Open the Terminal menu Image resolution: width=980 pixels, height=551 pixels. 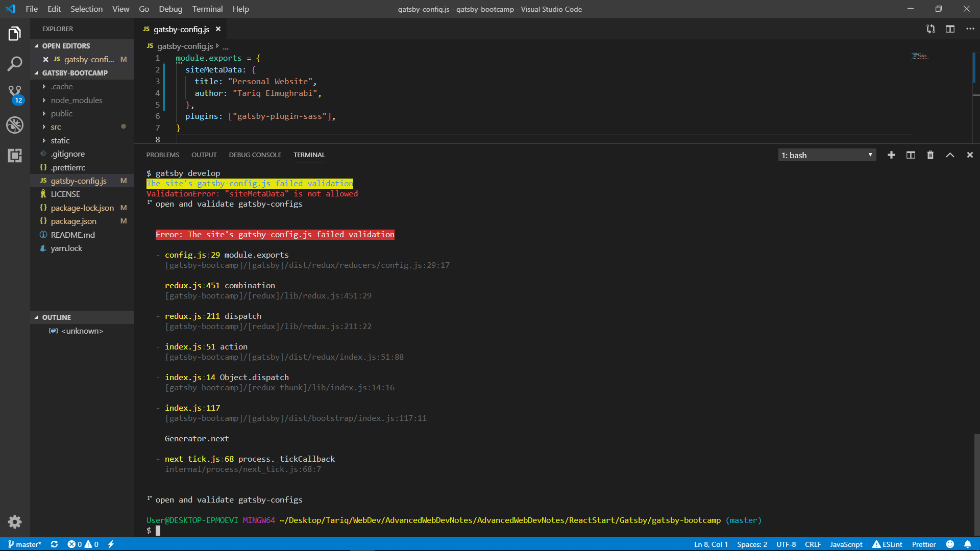[x=207, y=9]
